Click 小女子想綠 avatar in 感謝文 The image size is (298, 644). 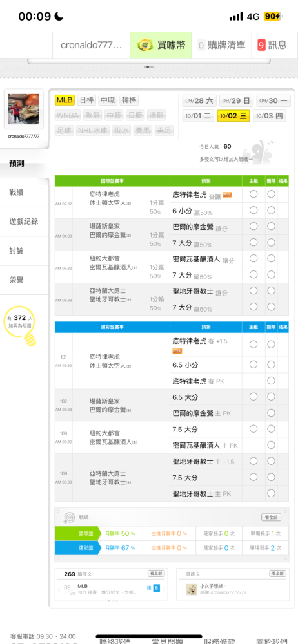pos(192,589)
